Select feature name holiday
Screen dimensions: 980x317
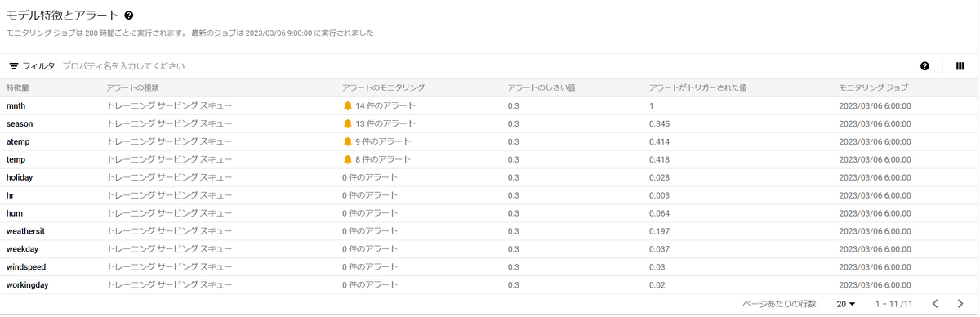20,177
